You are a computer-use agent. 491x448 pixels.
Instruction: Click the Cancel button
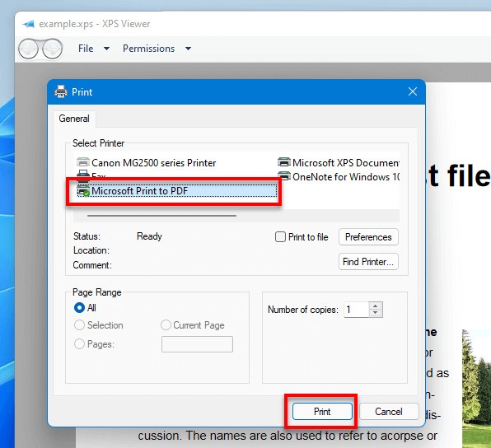coord(389,412)
